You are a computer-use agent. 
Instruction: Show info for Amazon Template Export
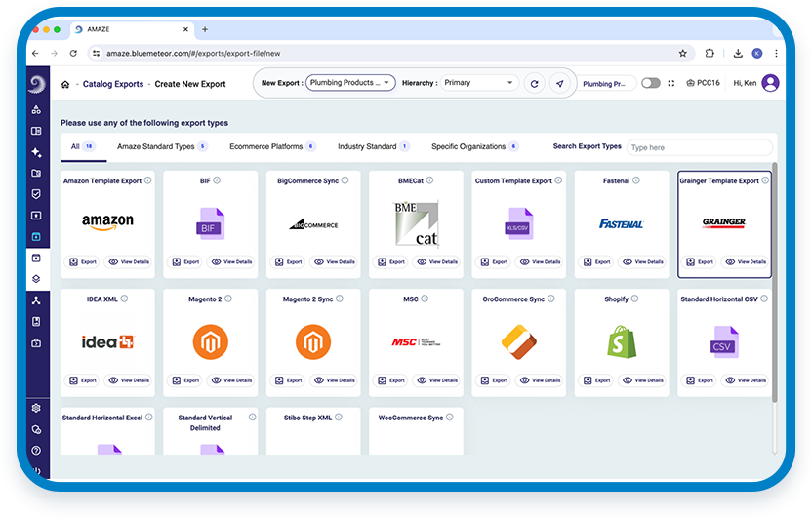pos(147,180)
